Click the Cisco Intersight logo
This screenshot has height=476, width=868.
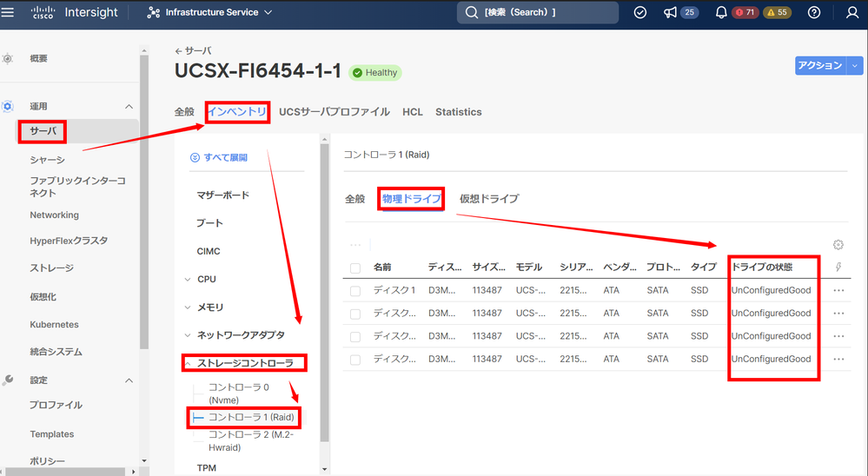[74, 12]
